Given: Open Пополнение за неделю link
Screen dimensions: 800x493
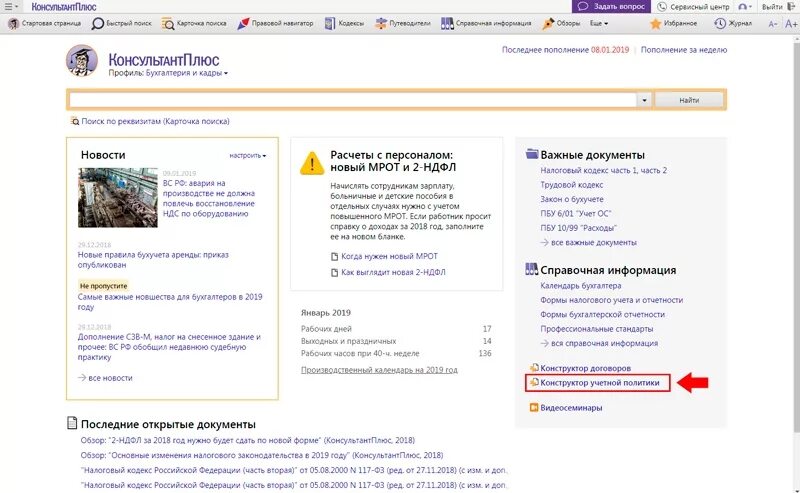Looking at the screenshot, I should tap(684, 50).
